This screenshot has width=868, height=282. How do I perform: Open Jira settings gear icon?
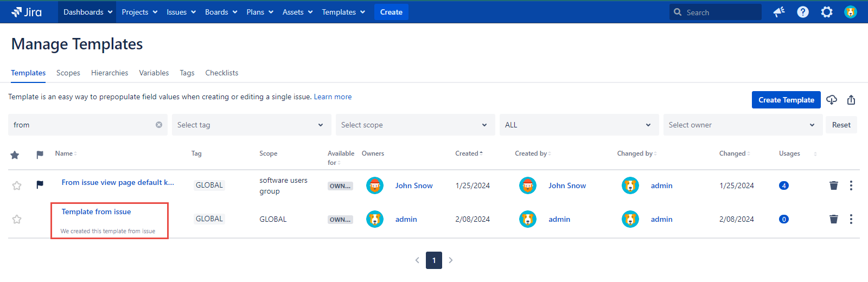coord(826,12)
